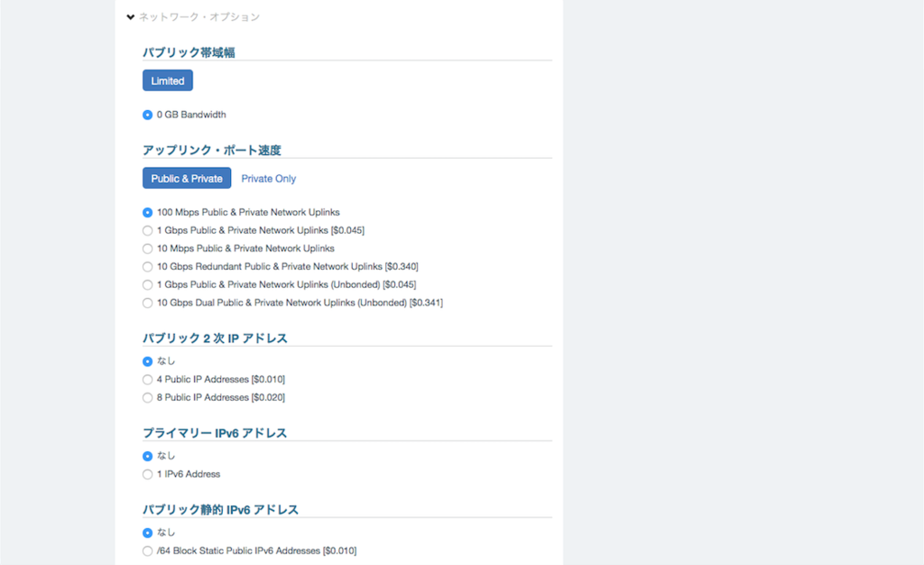Click the パブリック静的 IPv6 アドレス heading

(220, 510)
